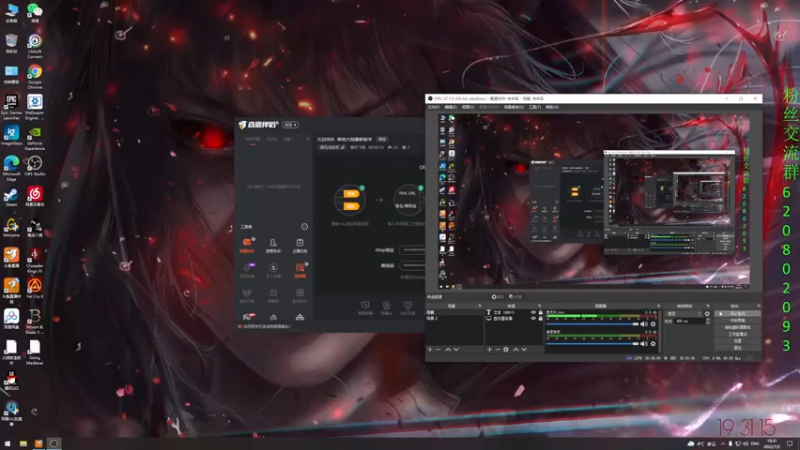The height and width of the screenshot is (450, 800).
Task: Click the orange second-row toolbox icon in 直播伴侣
Action: point(299,269)
